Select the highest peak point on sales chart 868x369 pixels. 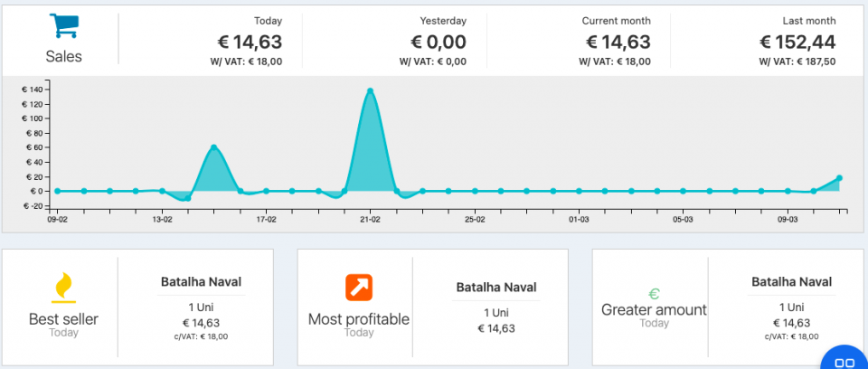(x=371, y=90)
